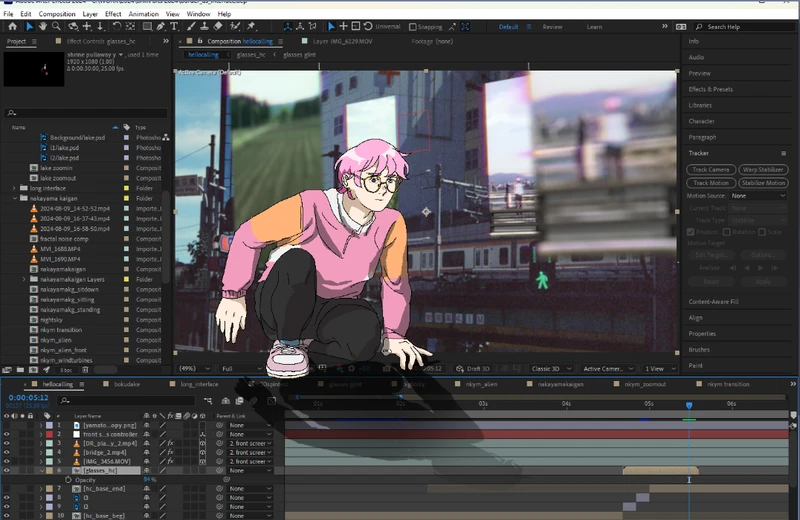The width and height of the screenshot is (800, 520).
Task: Open the Composition menu
Action: [x=57, y=14]
